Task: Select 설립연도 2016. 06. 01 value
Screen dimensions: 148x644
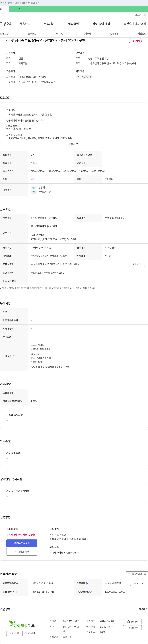Action: coord(107,621)
